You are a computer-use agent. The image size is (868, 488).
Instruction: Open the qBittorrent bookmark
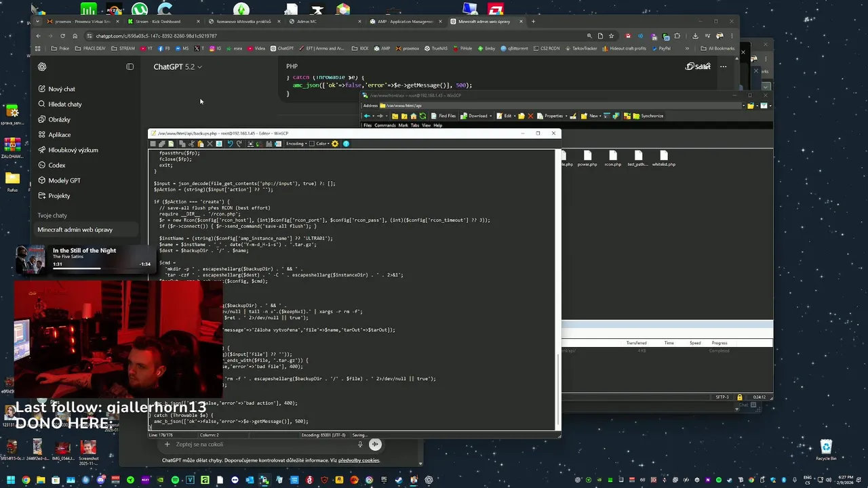pos(514,49)
